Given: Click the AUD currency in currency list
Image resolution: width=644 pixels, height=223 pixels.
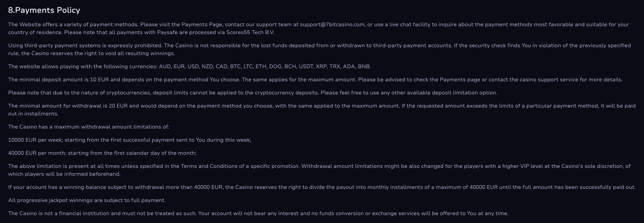Looking at the screenshot, I should (165, 67).
